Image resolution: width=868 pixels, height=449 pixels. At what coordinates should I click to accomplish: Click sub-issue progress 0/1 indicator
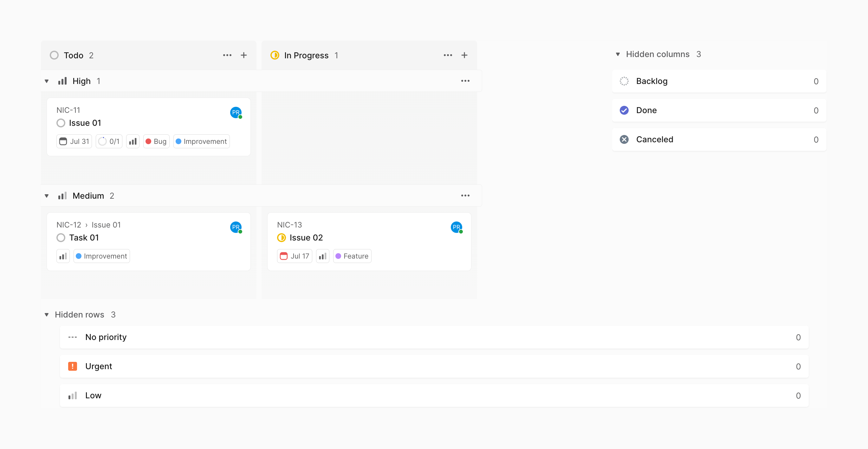[x=109, y=141]
